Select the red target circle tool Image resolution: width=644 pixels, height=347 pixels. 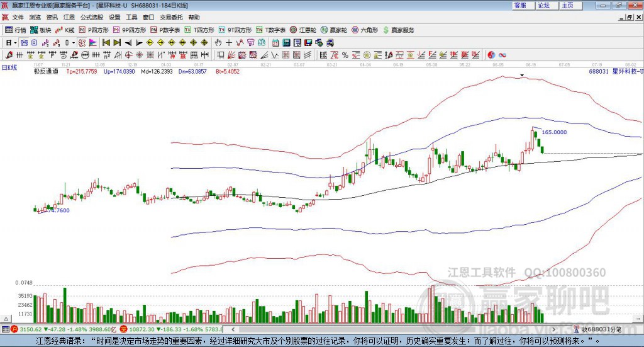point(128,55)
